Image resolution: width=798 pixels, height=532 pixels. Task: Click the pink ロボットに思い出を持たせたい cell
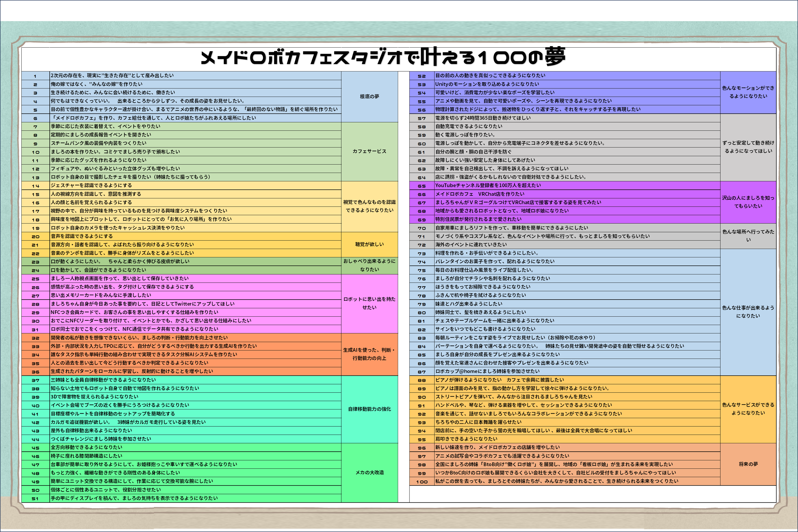(x=369, y=303)
